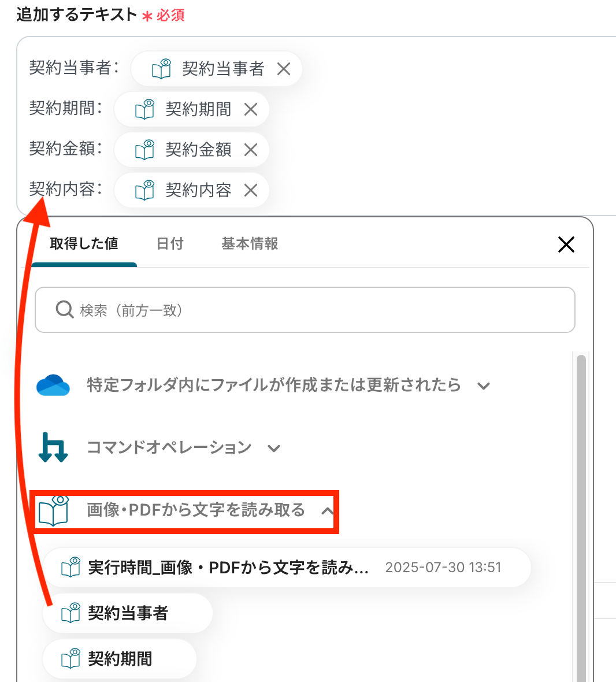The width and height of the screenshot is (616, 682).
Task: Select the 契約期間 value in the list
Action: (x=120, y=659)
